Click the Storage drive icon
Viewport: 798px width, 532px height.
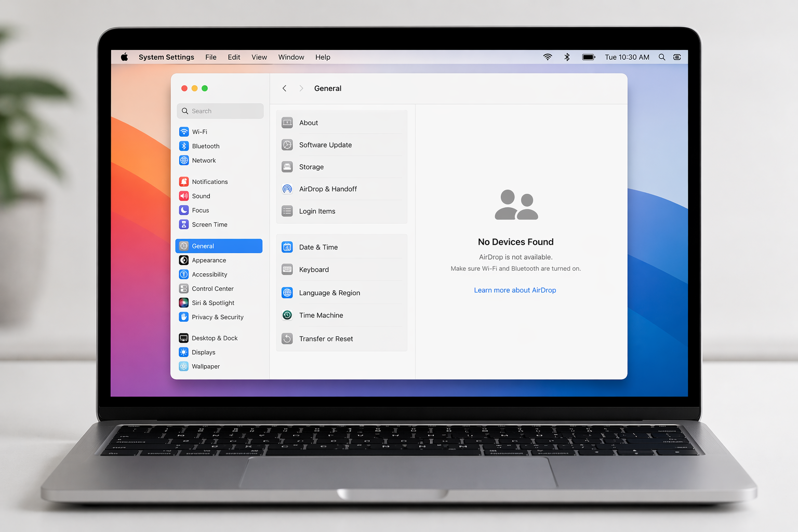tap(287, 167)
